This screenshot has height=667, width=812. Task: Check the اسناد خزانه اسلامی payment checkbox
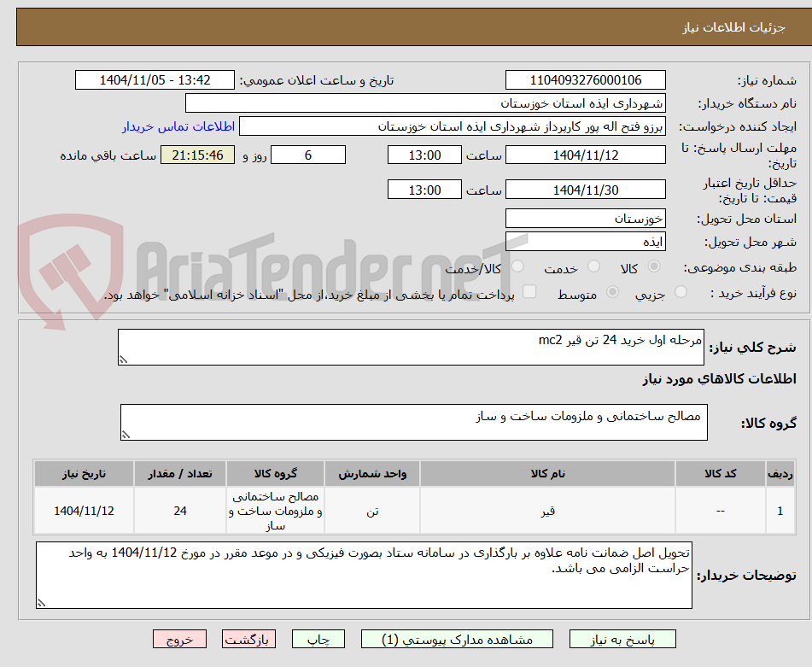click(x=529, y=292)
